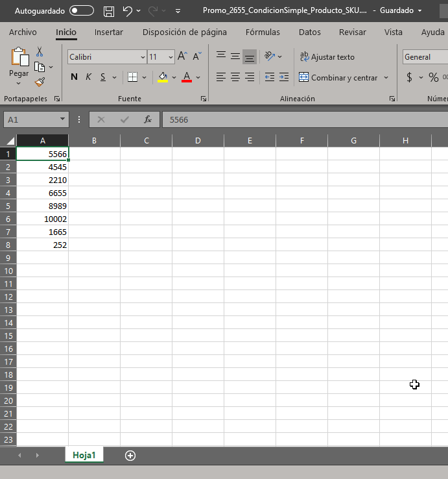Open the fill color dropdown arrow

click(174, 77)
